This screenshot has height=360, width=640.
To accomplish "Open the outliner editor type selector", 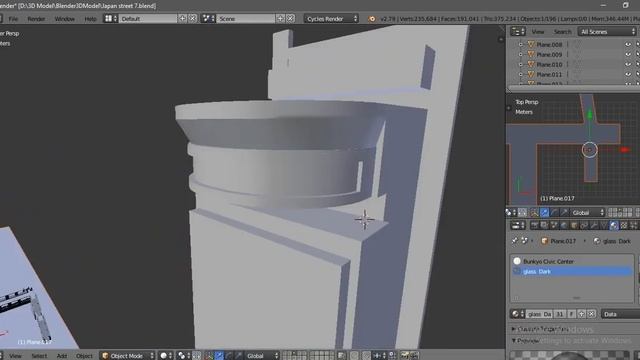I will (518, 31).
